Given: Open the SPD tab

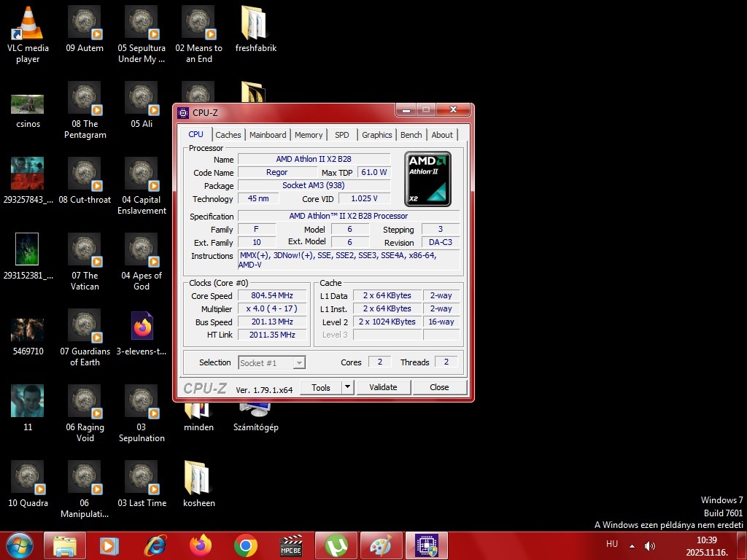Looking at the screenshot, I should point(342,135).
